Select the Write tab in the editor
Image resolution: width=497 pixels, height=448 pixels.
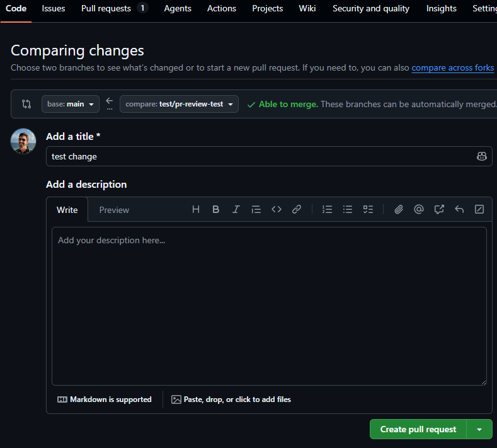coord(67,210)
